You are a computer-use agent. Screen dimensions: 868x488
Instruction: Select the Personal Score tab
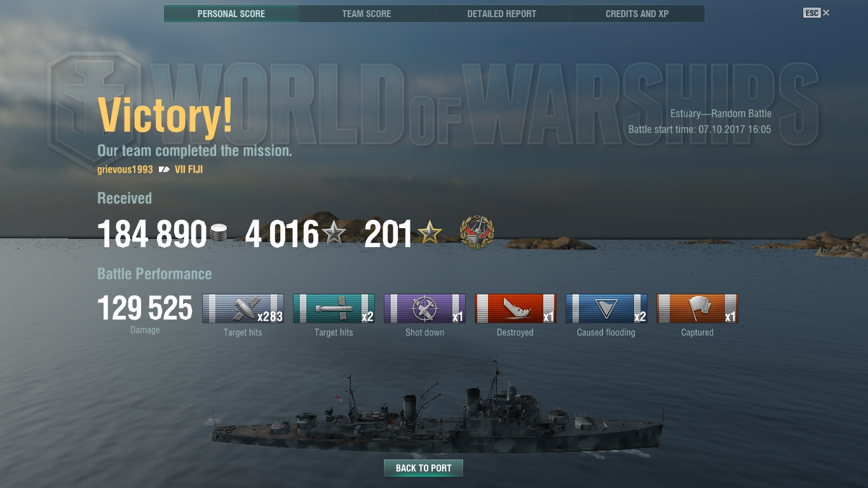(231, 13)
